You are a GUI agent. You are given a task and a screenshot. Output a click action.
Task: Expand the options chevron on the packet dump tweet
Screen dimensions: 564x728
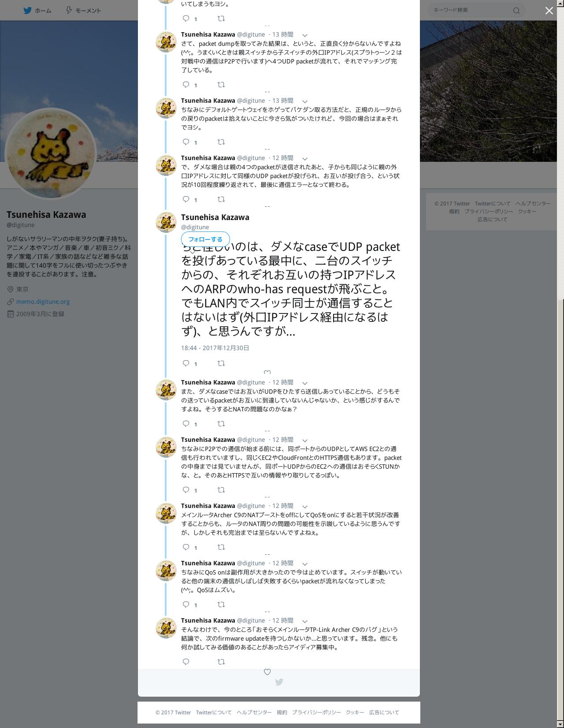point(304,35)
